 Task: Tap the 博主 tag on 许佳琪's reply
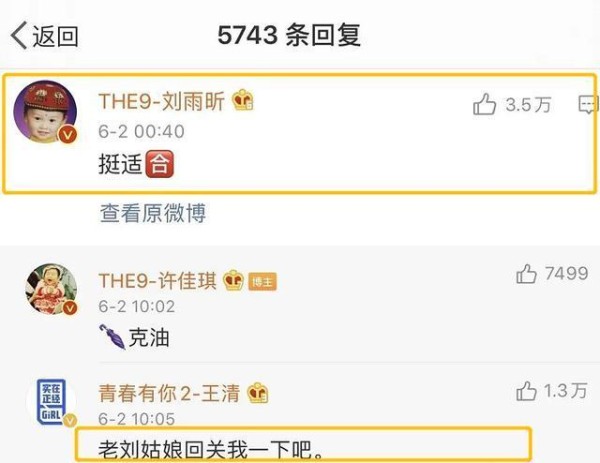click(262, 282)
